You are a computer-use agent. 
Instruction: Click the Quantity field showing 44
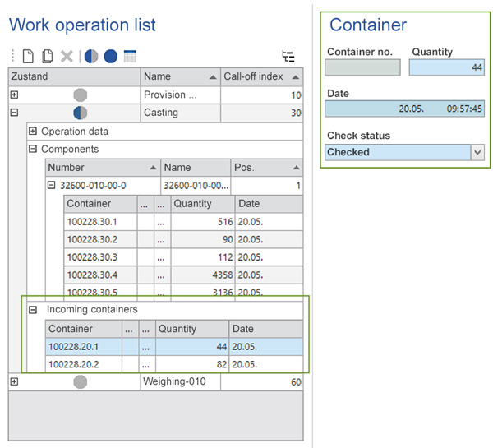(446, 67)
